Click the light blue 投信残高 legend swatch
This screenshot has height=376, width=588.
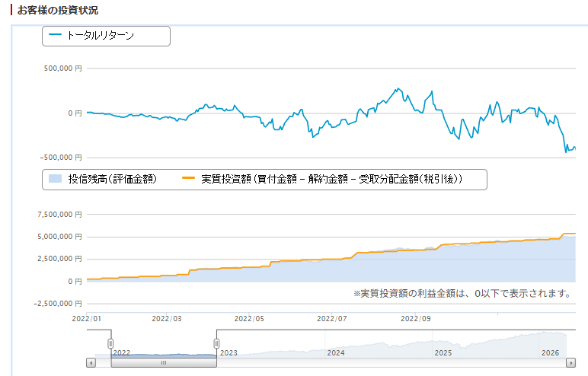coord(55,180)
